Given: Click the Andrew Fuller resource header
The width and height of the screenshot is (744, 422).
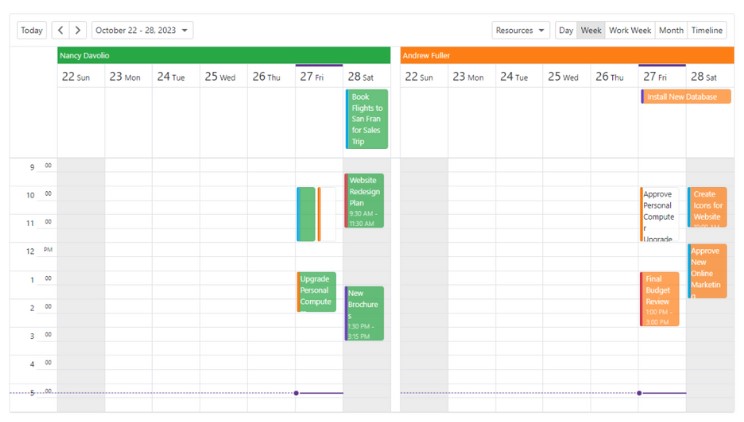Looking at the screenshot, I should tap(567, 56).
